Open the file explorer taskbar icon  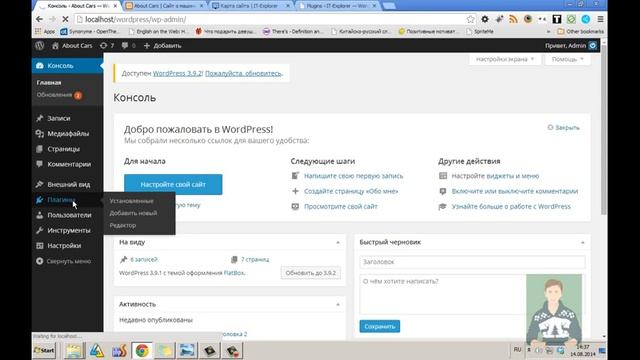(x=74, y=351)
